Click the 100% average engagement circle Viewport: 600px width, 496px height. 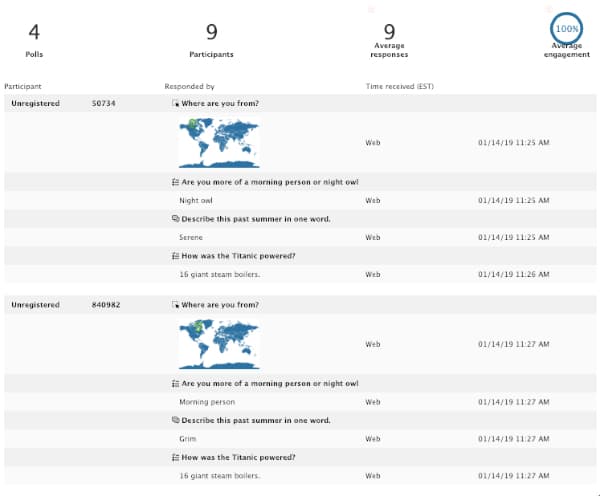coord(566,29)
